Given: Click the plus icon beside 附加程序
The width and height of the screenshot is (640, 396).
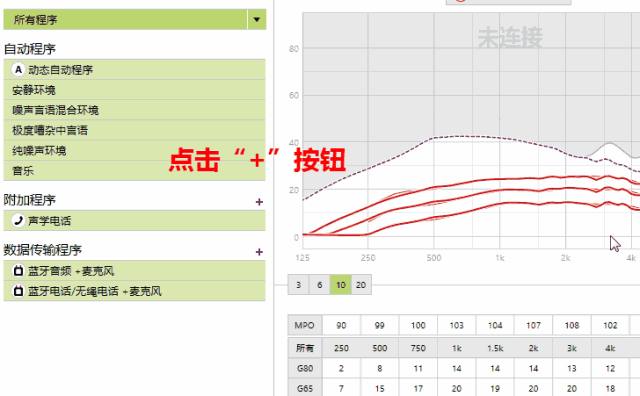Looking at the screenshot, I should click(259, 202).
